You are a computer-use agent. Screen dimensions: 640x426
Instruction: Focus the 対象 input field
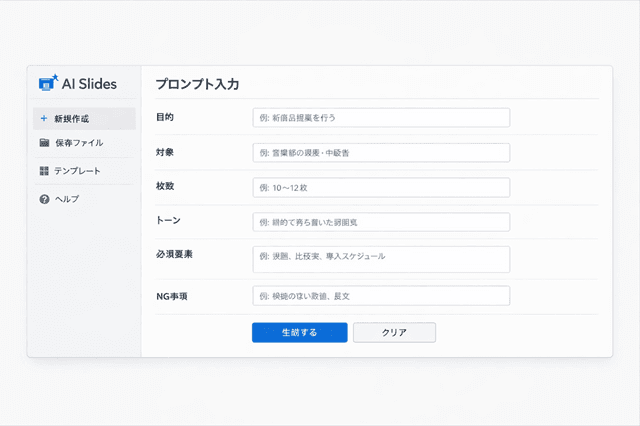381,153
